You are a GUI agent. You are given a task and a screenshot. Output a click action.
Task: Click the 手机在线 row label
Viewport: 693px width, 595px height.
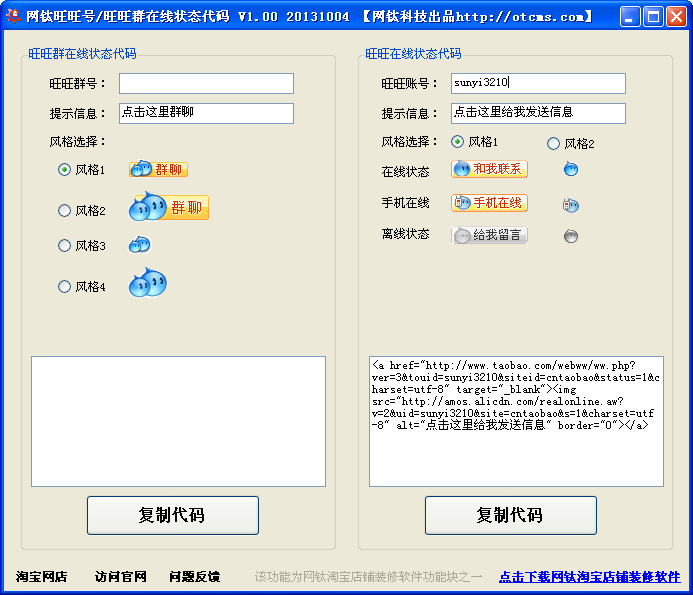405,203
